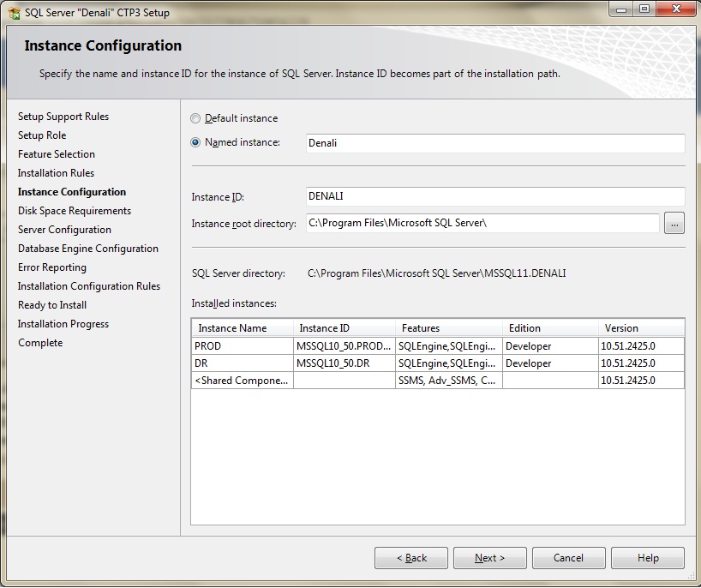Click the Instance root directory field

tap(482, 224)
